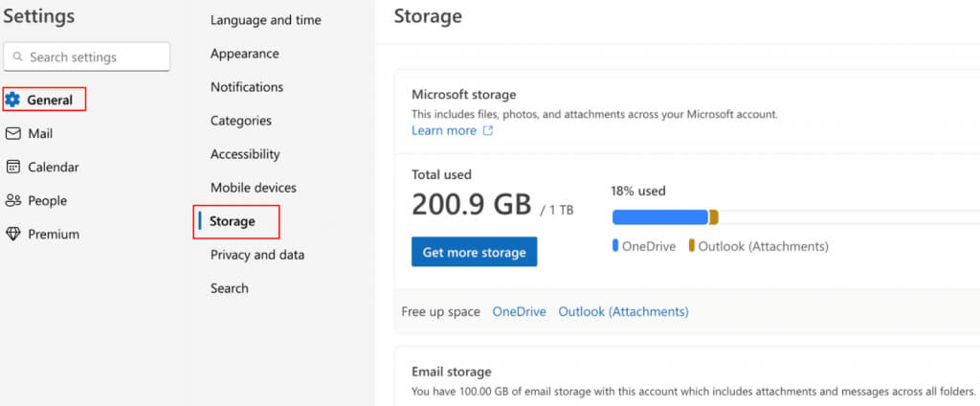Viewport: 980px width, 406px height.
Task: Click the General gear icon
Action: pyautogui.click(x=12, y=100)
